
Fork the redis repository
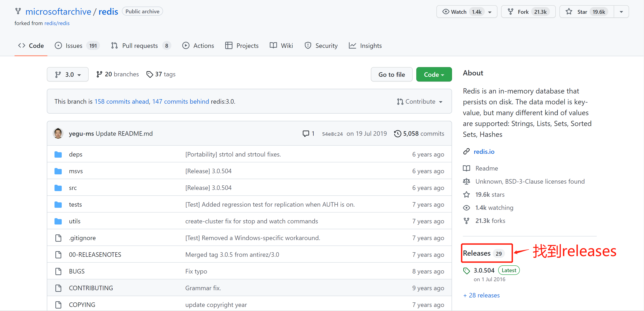click(528, 12)
